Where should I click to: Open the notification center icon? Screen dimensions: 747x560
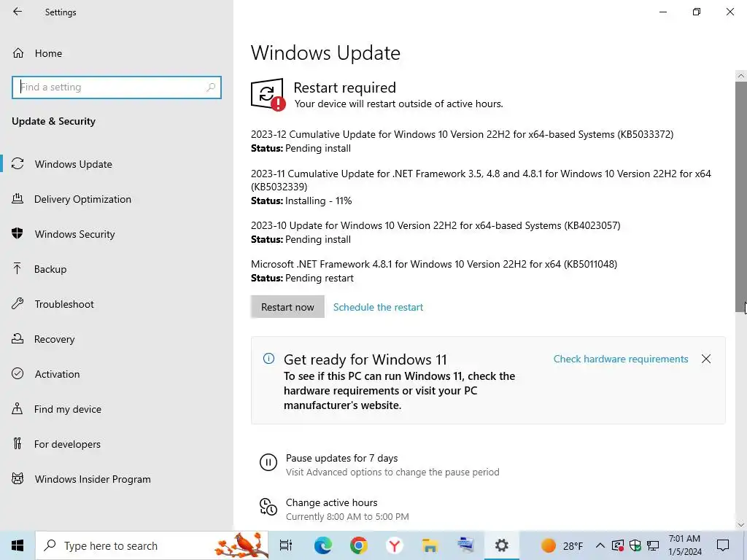click(x=723, y=545)
